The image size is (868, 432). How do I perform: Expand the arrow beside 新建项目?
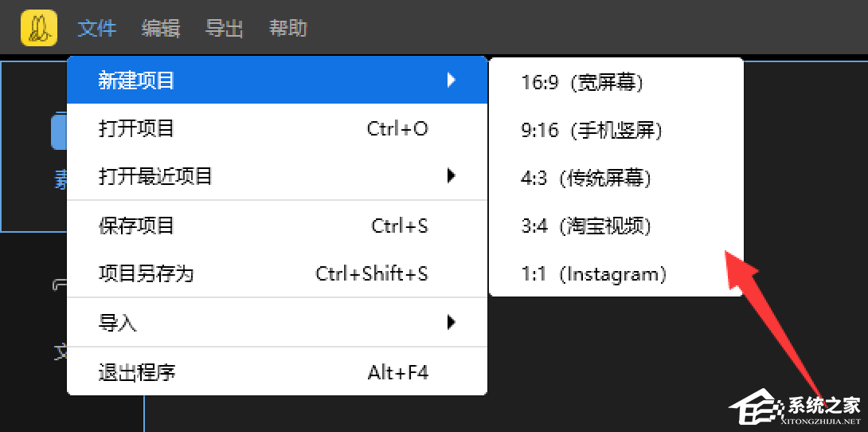pyautogui.click(x=452, y=81)
